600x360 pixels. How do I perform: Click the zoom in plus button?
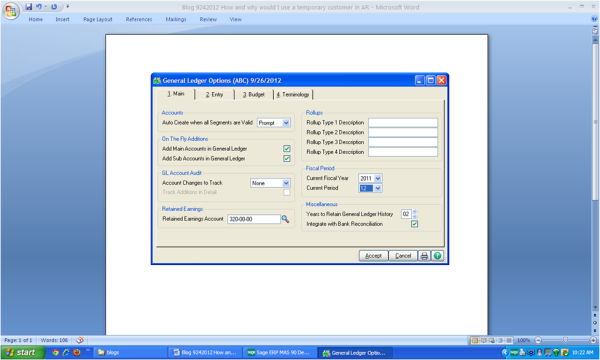coord(593,340)
